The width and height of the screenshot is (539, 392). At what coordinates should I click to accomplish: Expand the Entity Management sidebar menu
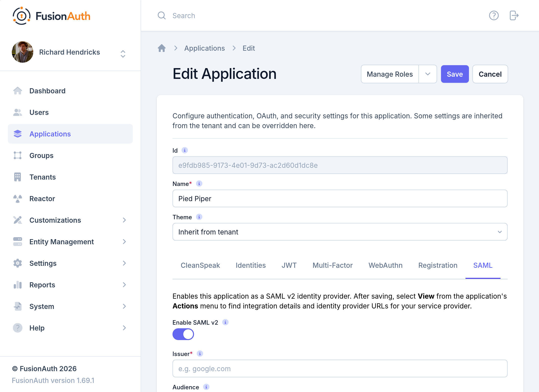pyautogui.click(x=124, y=242)
